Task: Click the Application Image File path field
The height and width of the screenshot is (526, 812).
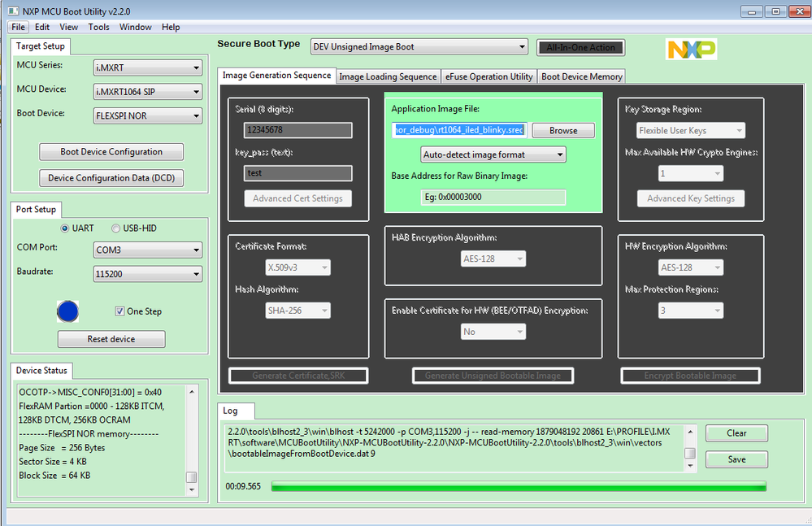Action: pos(459,130)
